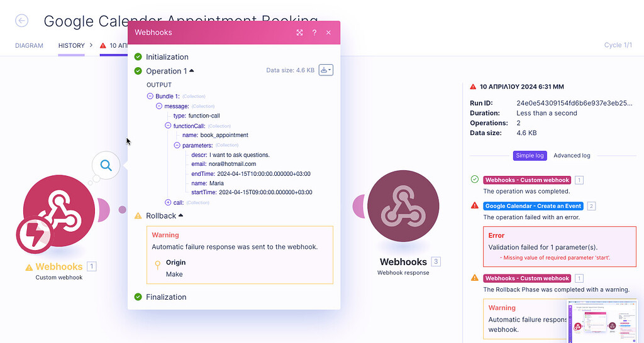Click the Data size 4.6 KB label in the Webhooks dialog
This screenshot has height=343, width=644.
coord(290,70)
